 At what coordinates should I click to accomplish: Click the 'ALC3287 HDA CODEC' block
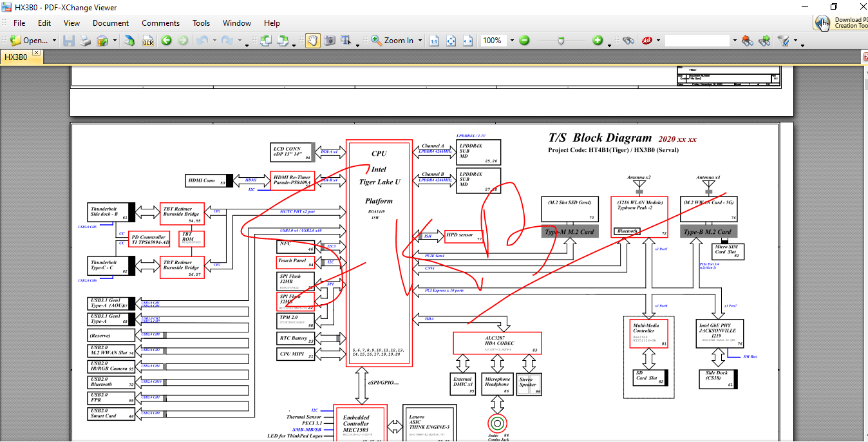[497, 343]
